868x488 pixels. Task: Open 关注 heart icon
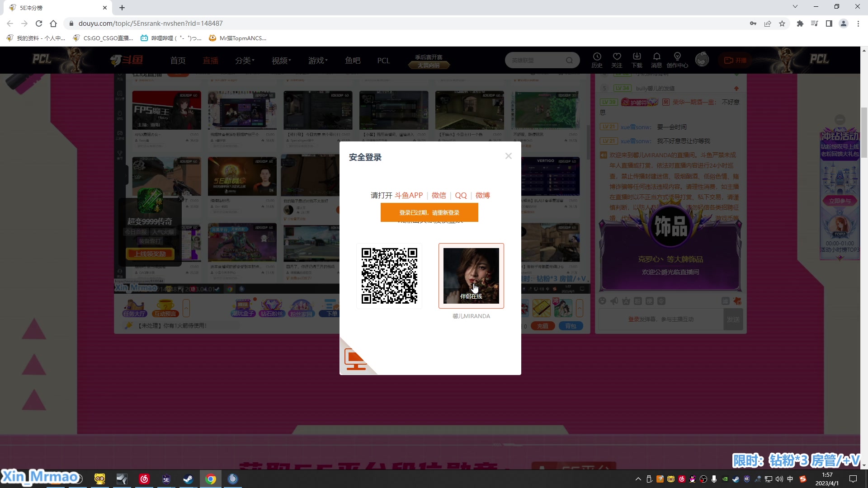point(617,60)
